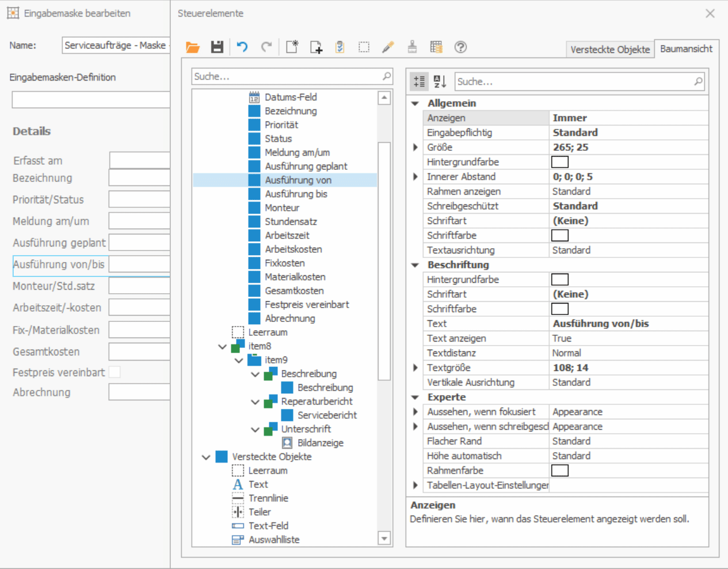Click the page with plus sign icon
This screenshot has width=728, height=569.
click(x=316, y=47)
